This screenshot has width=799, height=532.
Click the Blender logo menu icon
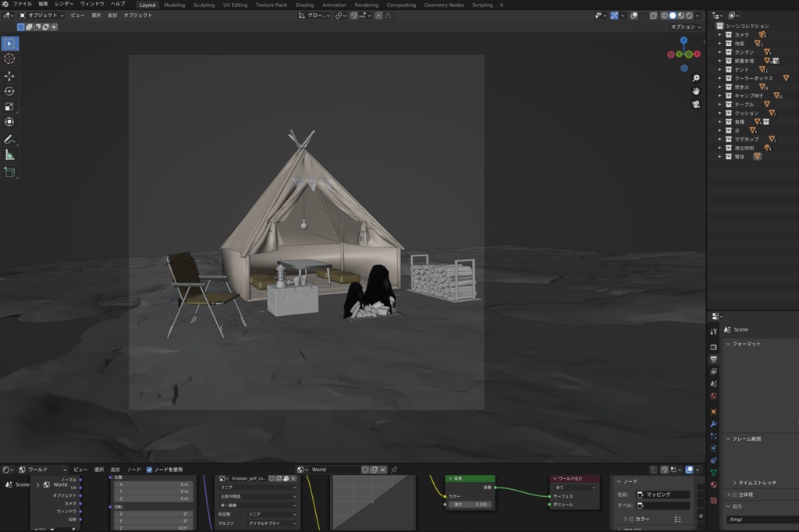pos(5,4)
